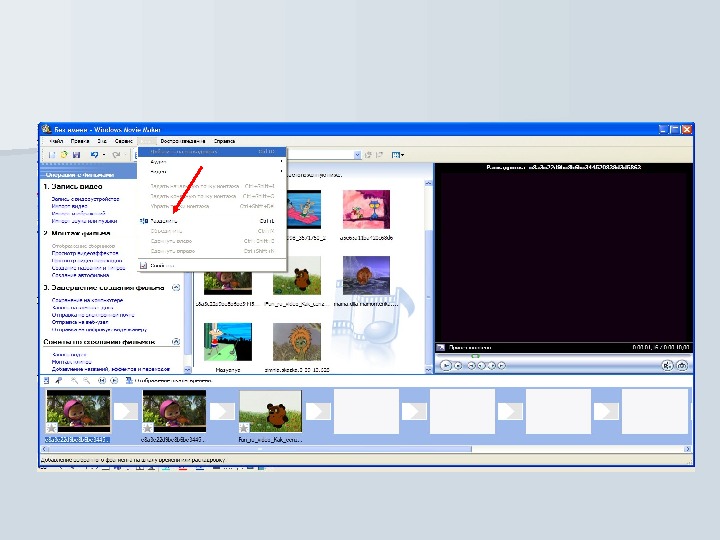Viewport: 720px width, 540px height.
Task: Open the Воспроизведение menu
Action: (x=183, y=141)
